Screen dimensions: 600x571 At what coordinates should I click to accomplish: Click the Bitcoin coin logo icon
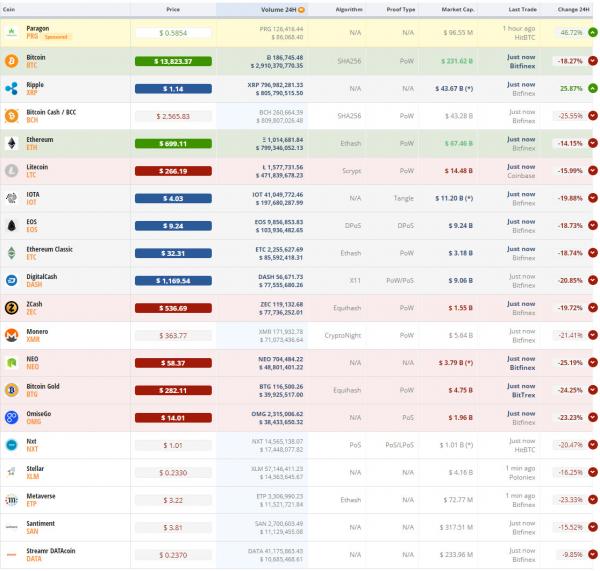pos(11,61)
